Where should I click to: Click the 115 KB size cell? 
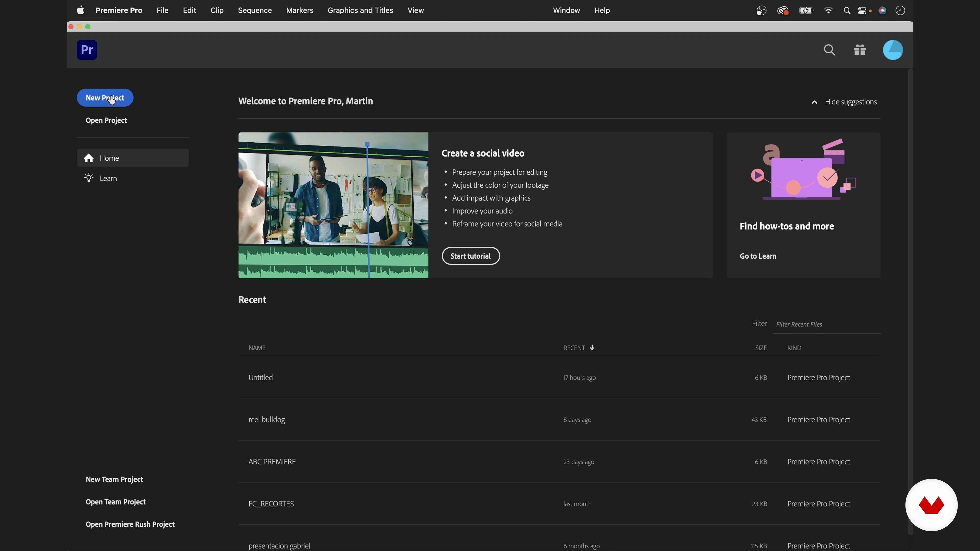[758, 546]
